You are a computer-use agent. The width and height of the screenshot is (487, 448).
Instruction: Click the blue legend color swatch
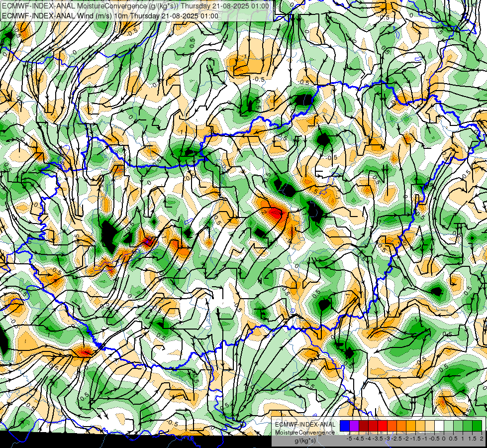tap(345, 426)
